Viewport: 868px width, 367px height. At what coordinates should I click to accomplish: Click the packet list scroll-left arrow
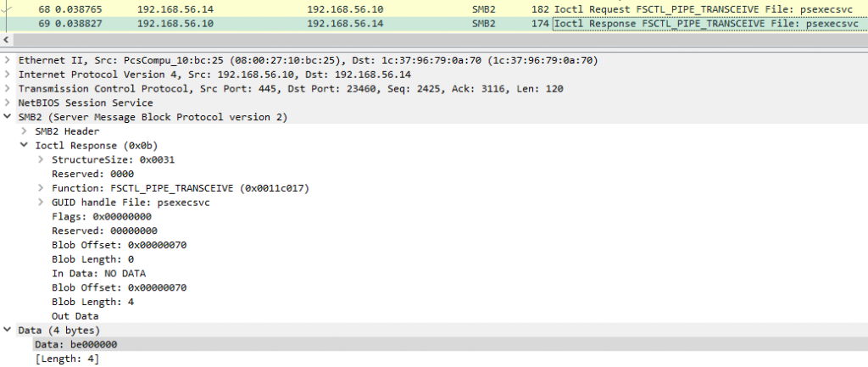(x=7, y=39)
